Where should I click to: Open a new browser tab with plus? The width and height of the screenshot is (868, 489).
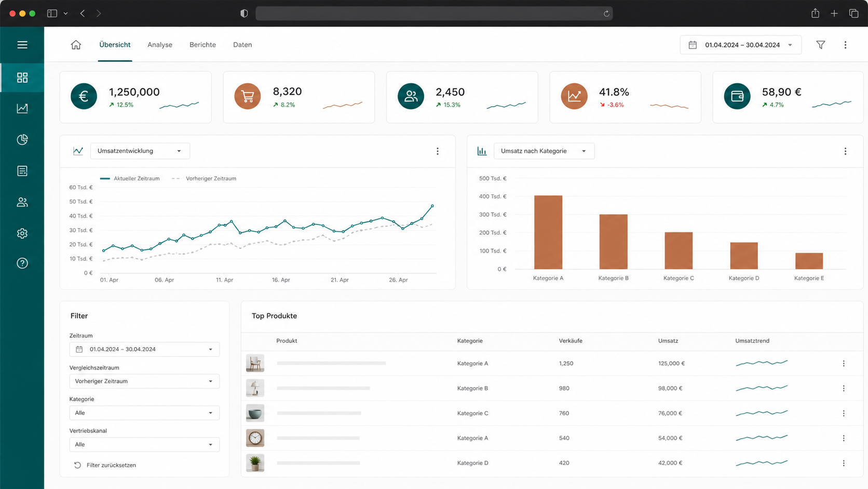click(x=834, y=14)
